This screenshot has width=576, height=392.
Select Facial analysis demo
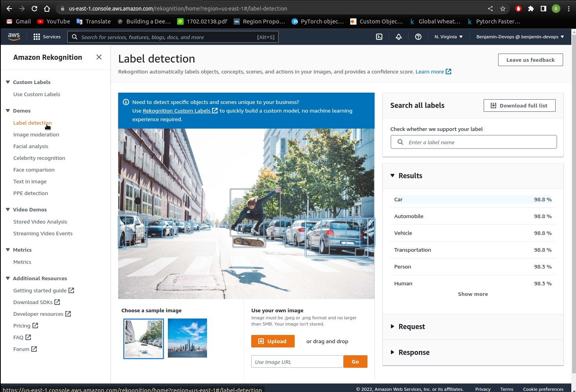coord(31,146)
